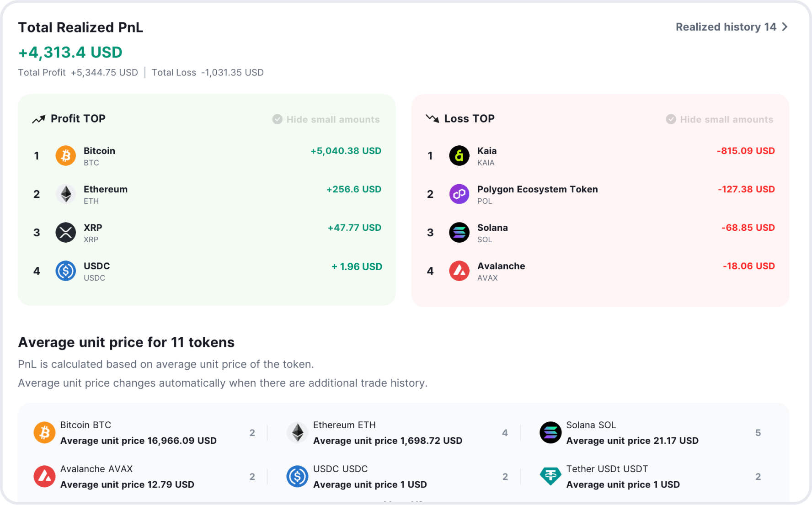
Task: Select the Avalanche icon in Loss TOP
Action: tap(459, 271)
